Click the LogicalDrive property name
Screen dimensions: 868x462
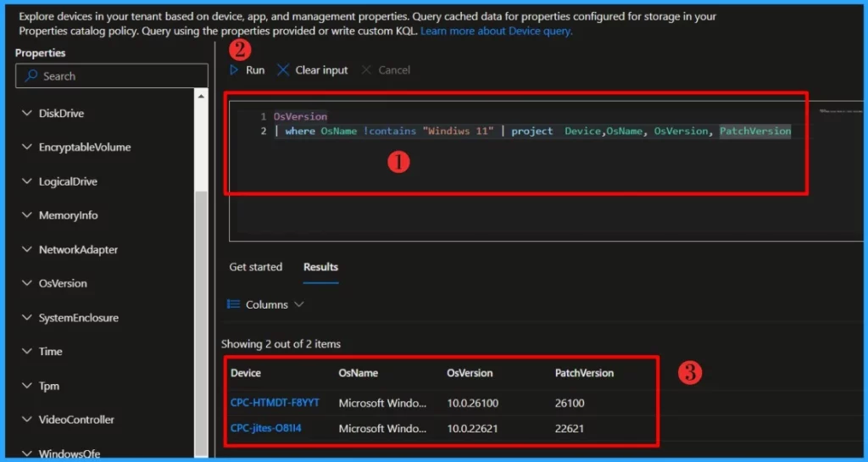coord(68,181)
